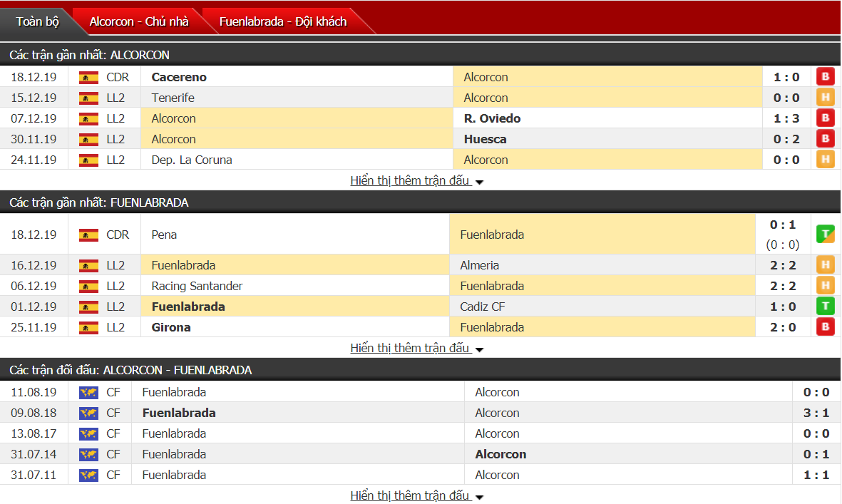Click world flag icon for 31.07.14 friendly

[88, 455]
